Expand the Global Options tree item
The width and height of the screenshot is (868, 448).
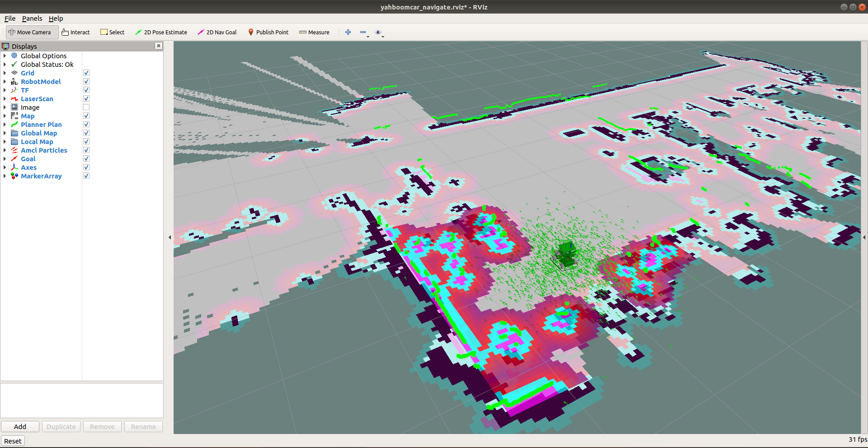5,56
